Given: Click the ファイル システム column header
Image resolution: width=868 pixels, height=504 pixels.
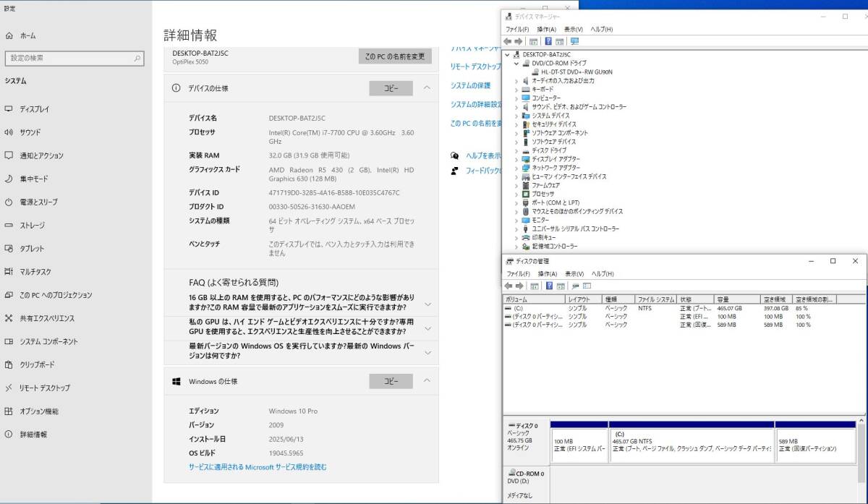Looking at the screenshot, I should coord(656,299).
